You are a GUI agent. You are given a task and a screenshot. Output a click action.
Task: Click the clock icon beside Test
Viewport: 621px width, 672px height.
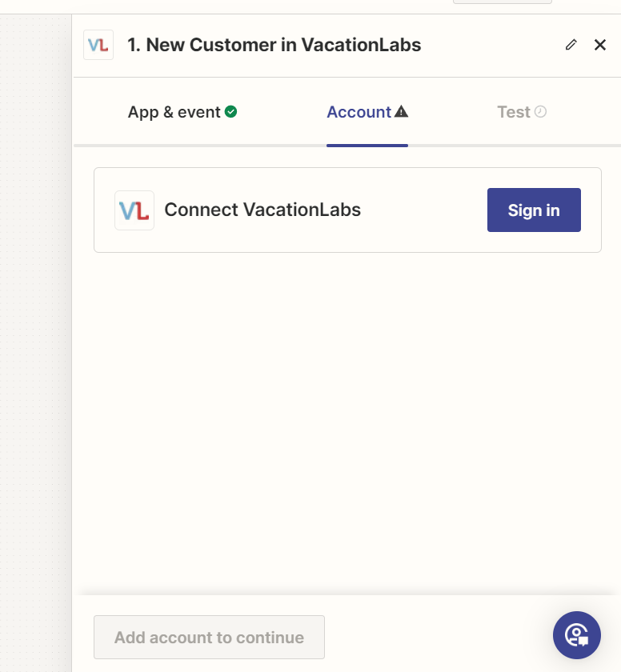(541, 112)
